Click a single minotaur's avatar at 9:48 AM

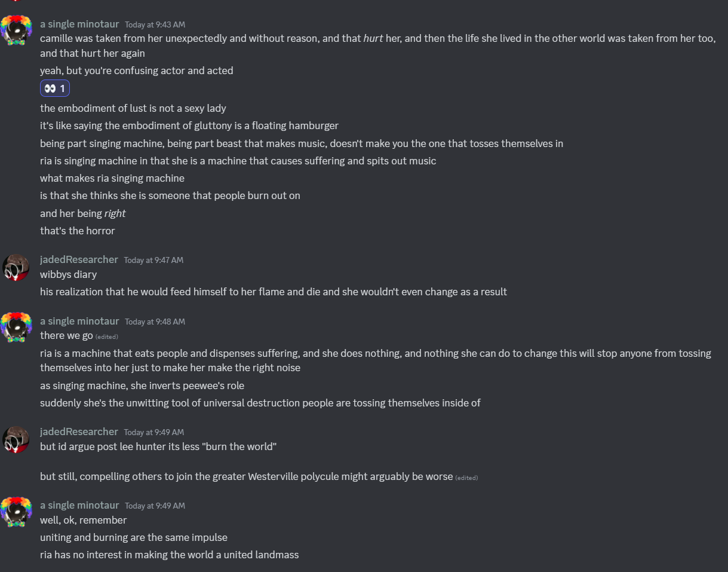(x=16, y=328)
